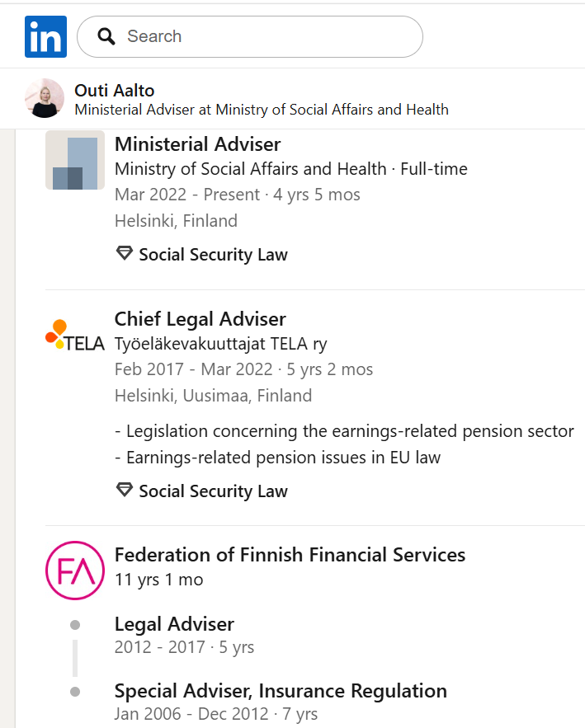Click the skills diamond icon under Chief Legal Adviser

pyautogui.click(x=124, y=491)
